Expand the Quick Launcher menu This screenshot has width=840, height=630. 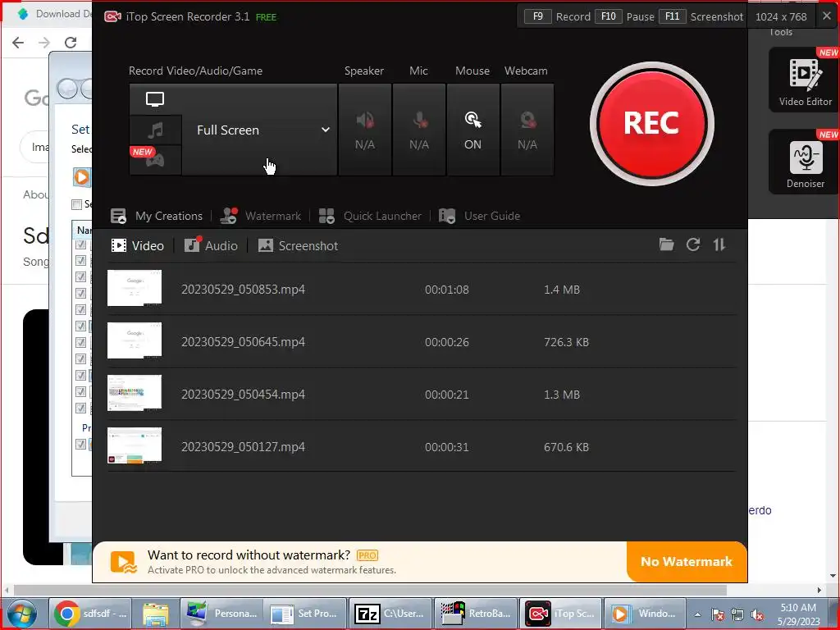pos(370,216)
